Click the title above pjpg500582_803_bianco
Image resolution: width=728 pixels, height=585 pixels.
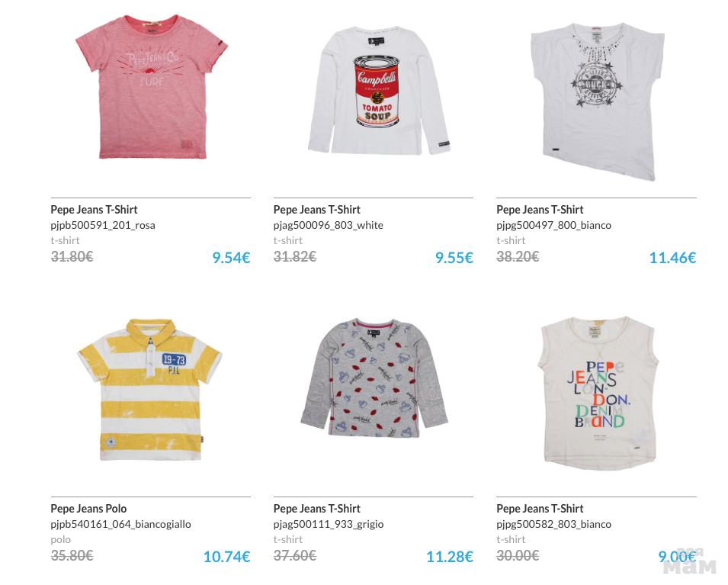540,509
